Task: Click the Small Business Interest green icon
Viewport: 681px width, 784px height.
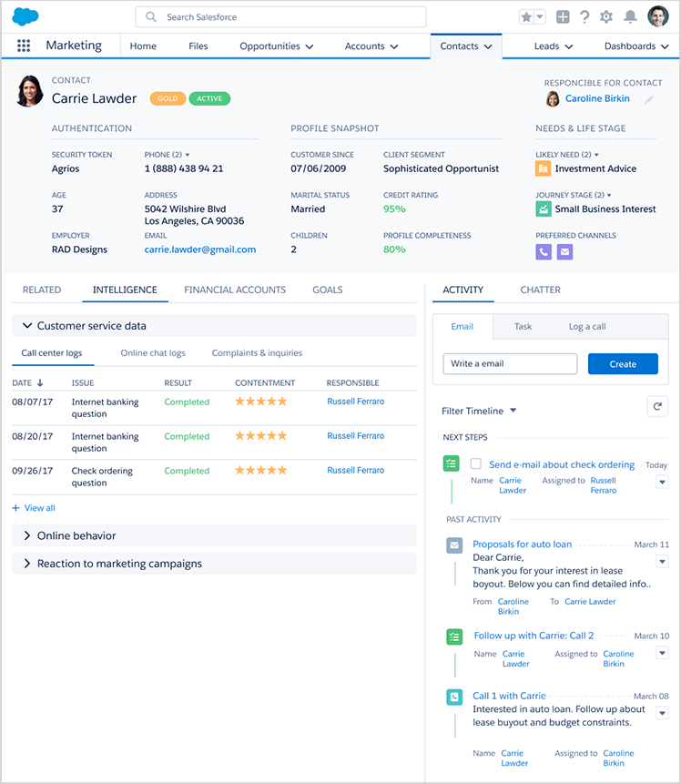Action: click(x=543, y=209)
